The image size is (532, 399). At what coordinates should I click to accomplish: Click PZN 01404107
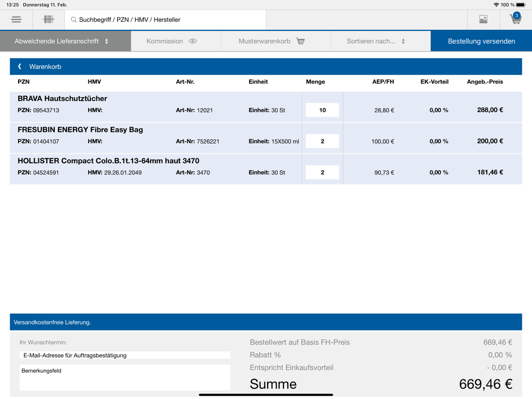(x=38, y=142)
